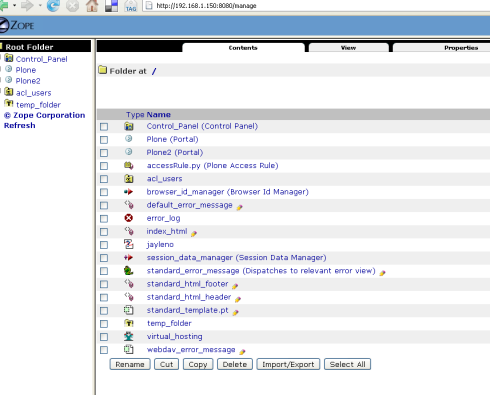Image resolution: width=490 pixels, height=395 pixels.
Task: Click the browser_id_manager icon
Action: coord(128,192)
